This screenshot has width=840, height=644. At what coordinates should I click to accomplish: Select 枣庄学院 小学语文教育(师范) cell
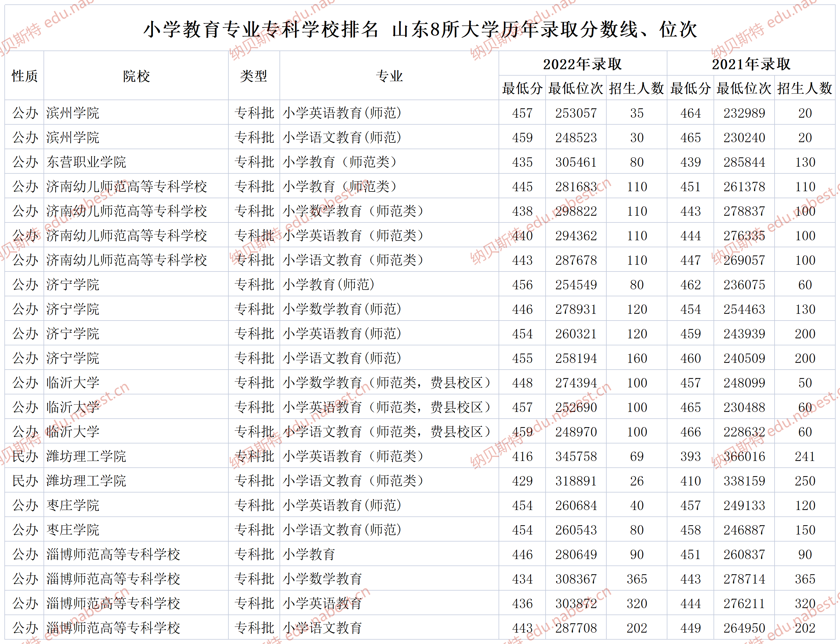(342, 530)
